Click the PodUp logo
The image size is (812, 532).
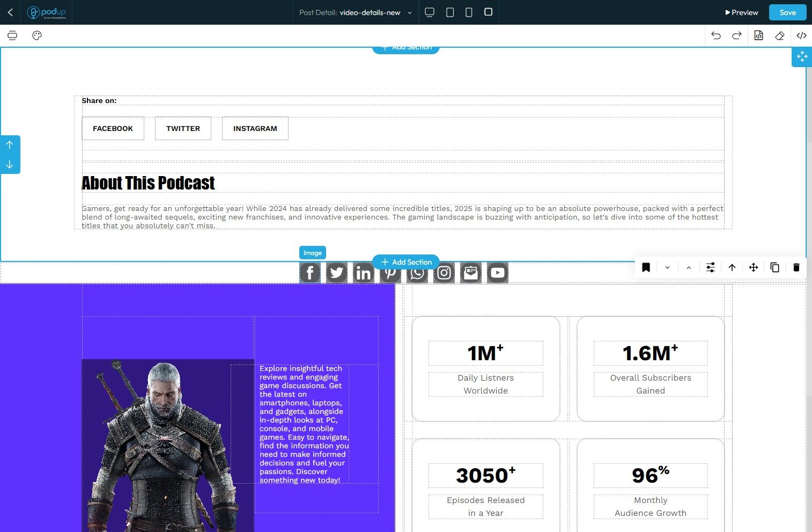pyautogui.click(x=47, y=12)
